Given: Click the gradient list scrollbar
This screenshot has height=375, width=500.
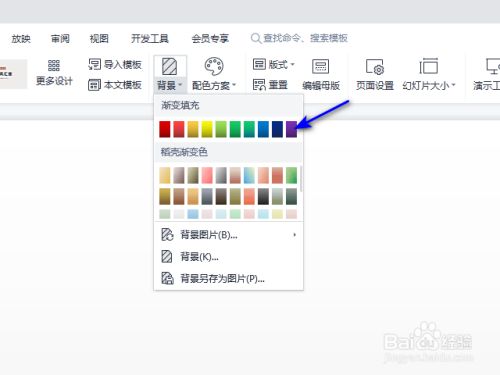Looking at the screenshot, I should [x=301, y=179].
